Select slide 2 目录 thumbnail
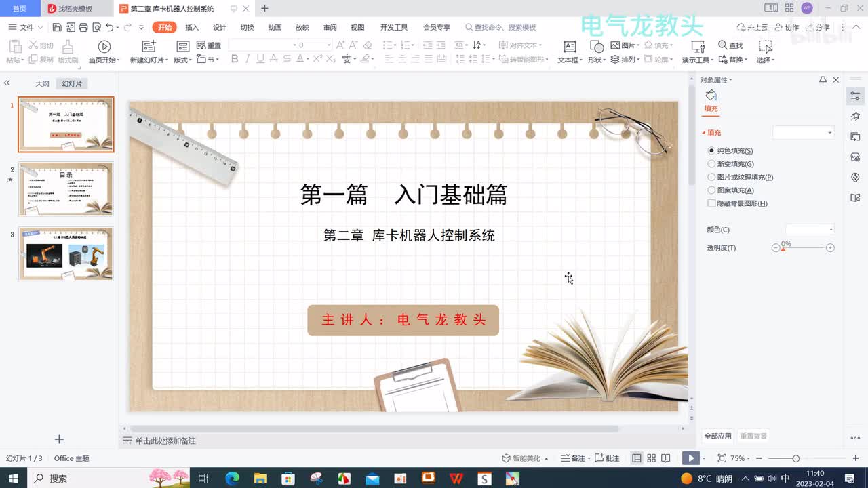 click(x=66, y=189)
